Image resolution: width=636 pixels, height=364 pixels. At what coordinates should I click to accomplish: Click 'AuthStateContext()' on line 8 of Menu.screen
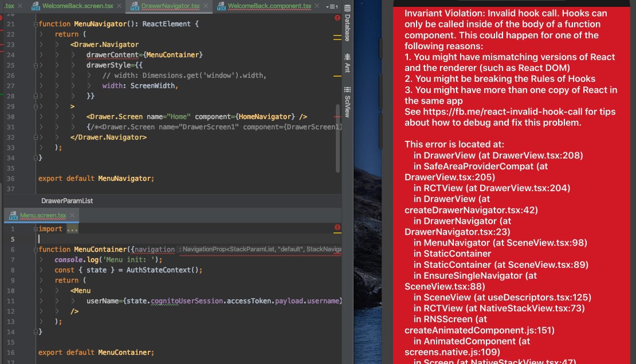[x=162, y=270]
